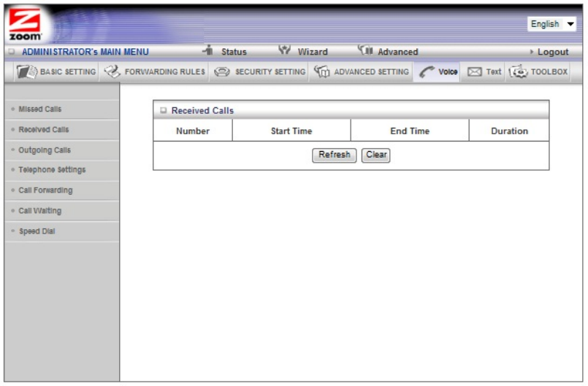The image size is (588, 386).
Task: Click the Logout arrow icon
Action: (531, 52)
